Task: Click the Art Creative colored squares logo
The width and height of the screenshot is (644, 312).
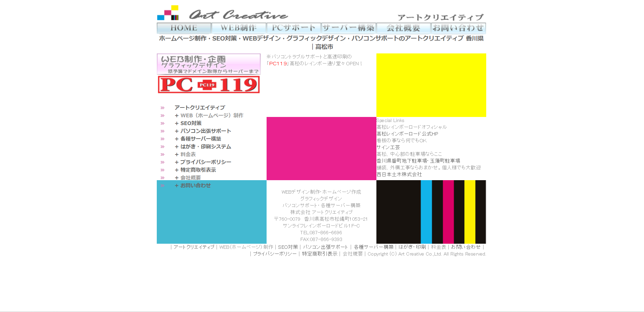Action: tap(168, 13)
